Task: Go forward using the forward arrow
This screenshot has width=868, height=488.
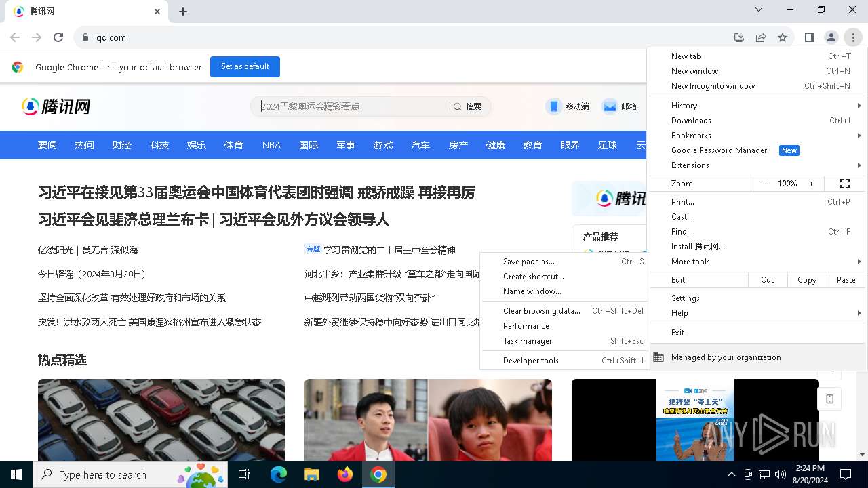Action: tap(37, 37)
